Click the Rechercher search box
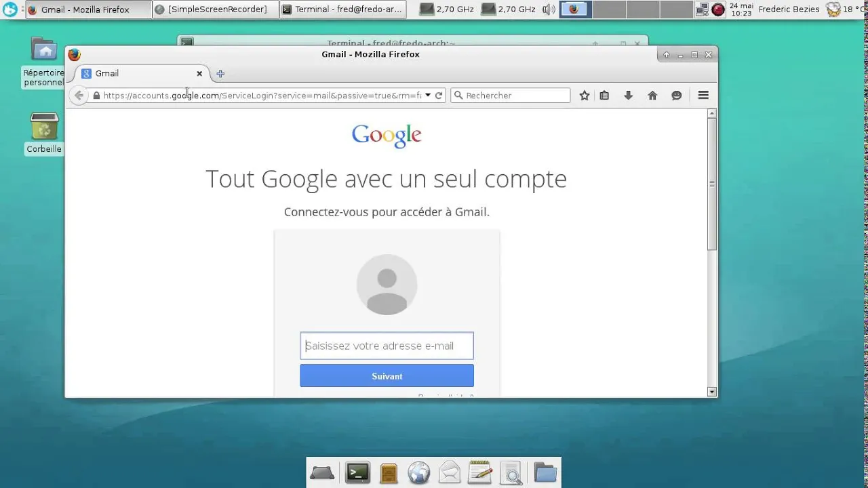 [x=511, y=96]
